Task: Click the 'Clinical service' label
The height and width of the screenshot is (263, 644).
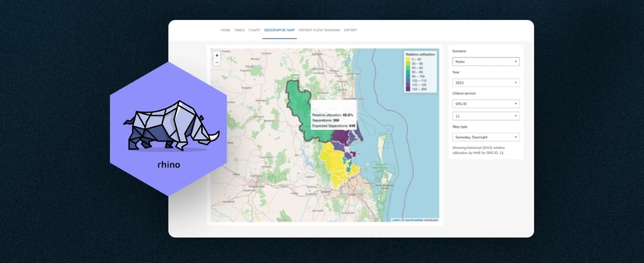Action: [x=464, y=93]
